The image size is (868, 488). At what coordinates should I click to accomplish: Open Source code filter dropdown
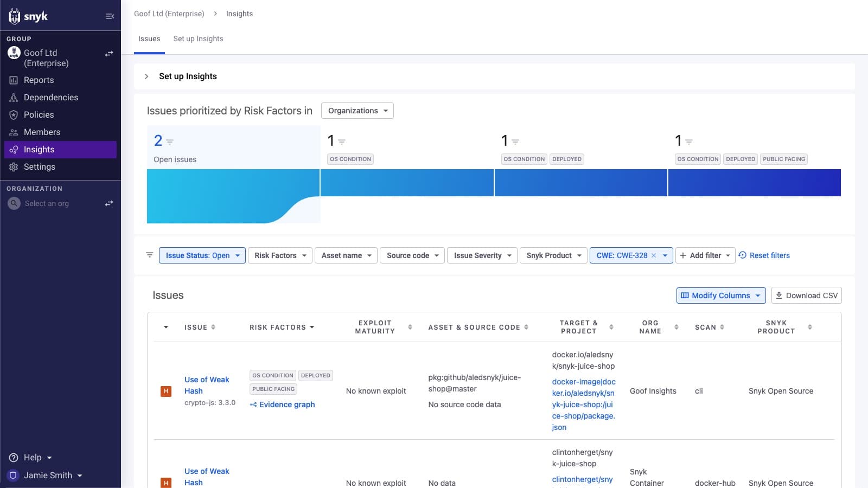click(412, 255)
